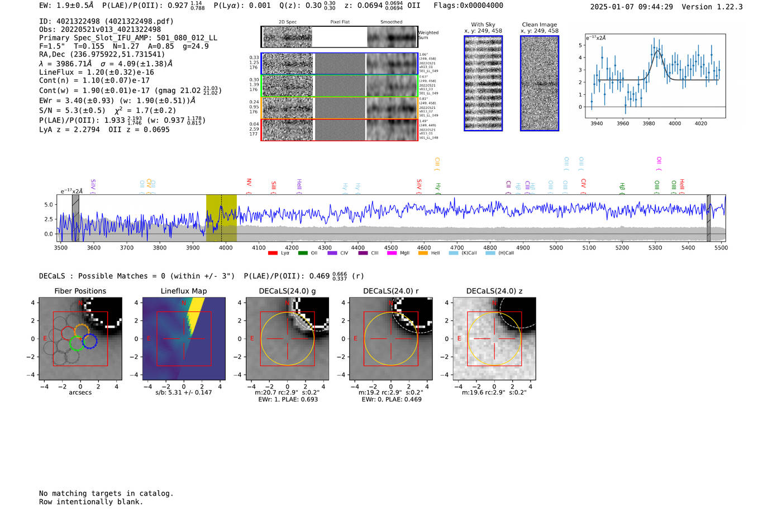782x532 pixels.
Task: Select the DECaLS z band image
Action: point(494,339)
